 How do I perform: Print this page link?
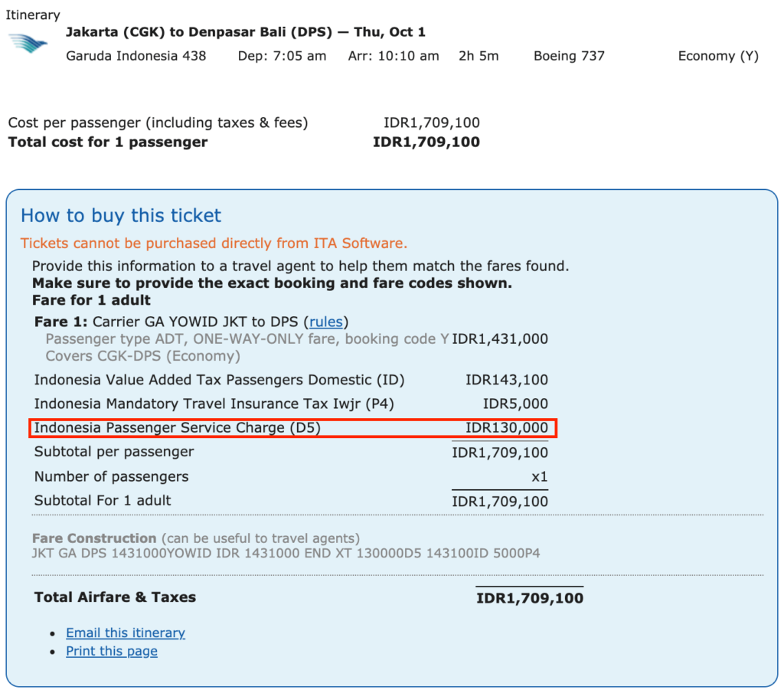[112, 651]
